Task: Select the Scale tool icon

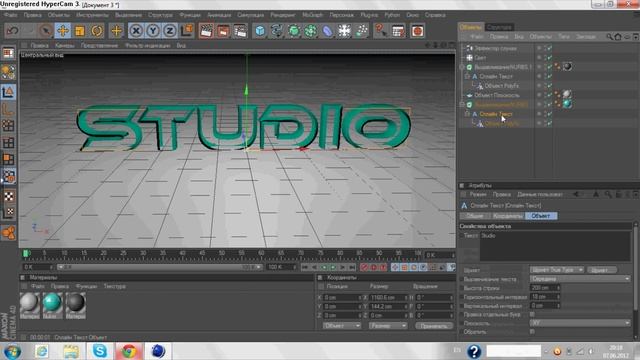Action: pyautogui.click(x=80, y=31)
